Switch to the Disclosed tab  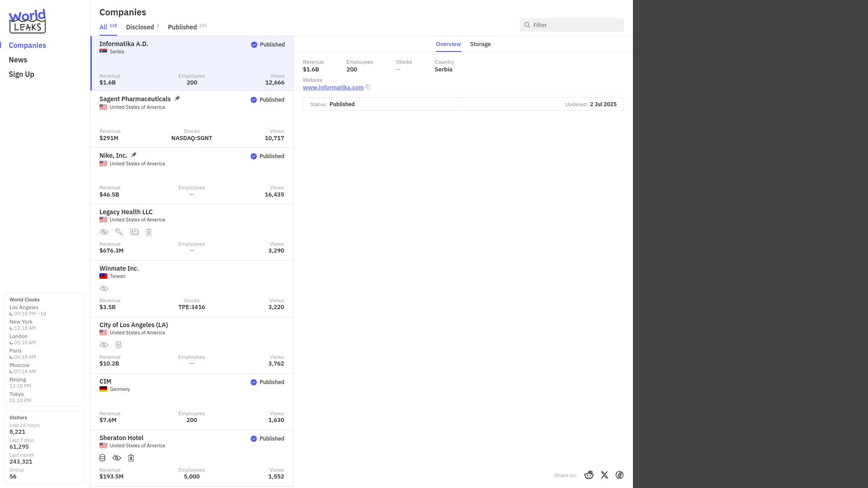click(x=142, y=27)
